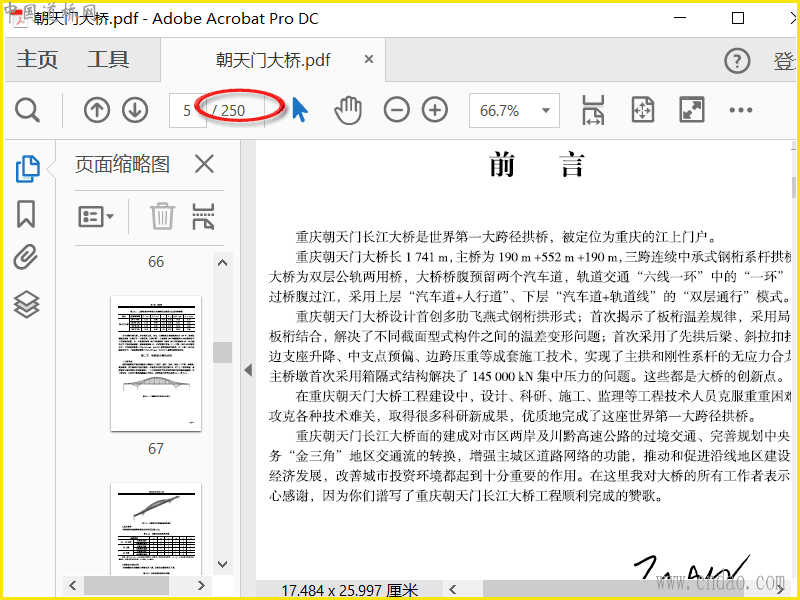Activate the hand pan tool
This screenshot has height=600, width=800.
pos(348,110)
